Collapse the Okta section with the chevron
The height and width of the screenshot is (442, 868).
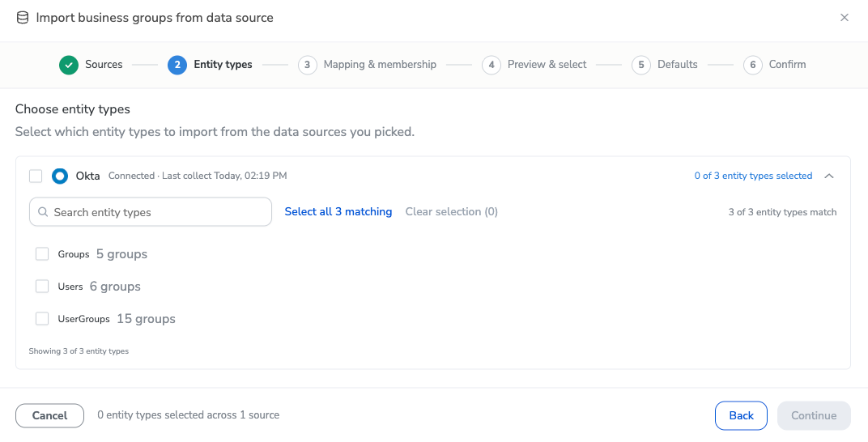(828, 176)
